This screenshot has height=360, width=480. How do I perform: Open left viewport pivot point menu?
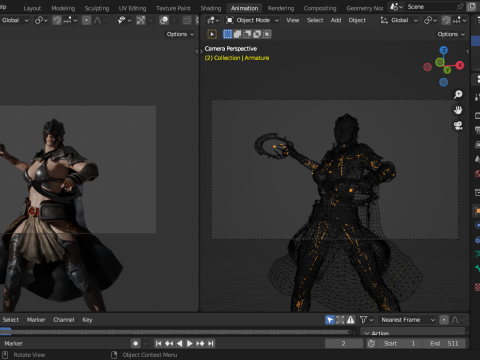pos(41,20)
